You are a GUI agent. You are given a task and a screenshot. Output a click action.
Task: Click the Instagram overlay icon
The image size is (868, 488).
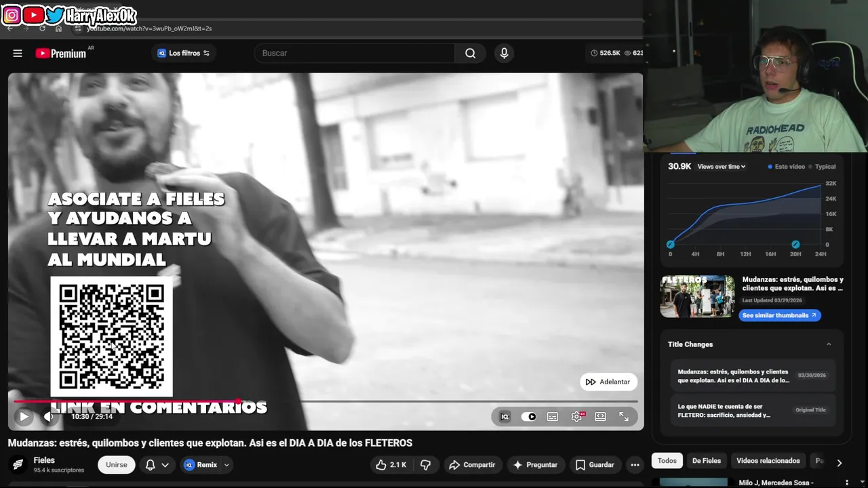tap(12, 15)
